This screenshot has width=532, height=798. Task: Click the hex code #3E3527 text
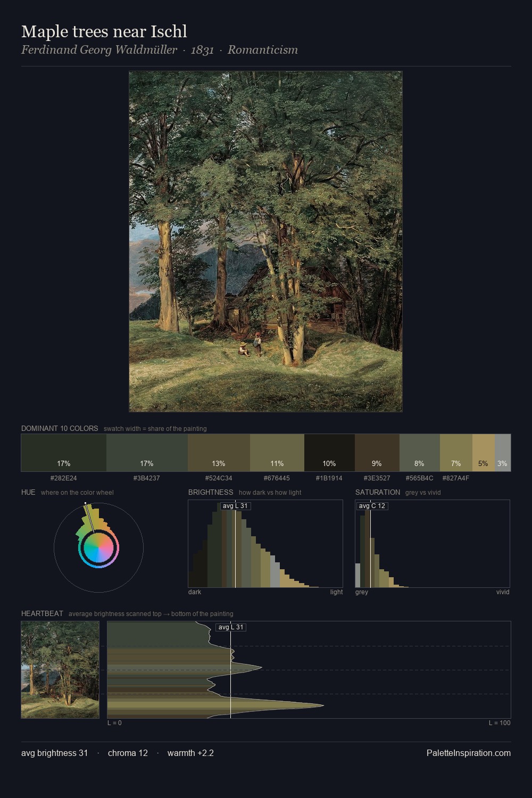pos(377,478)
